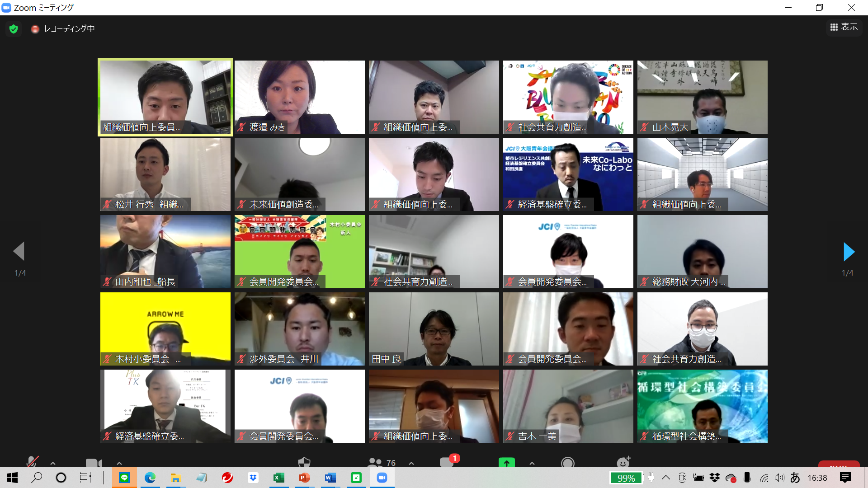The width and height of the screenshot is (868, 488).
Task: Click the レコーディング中 recording indicator
Action: coord(63,29)
